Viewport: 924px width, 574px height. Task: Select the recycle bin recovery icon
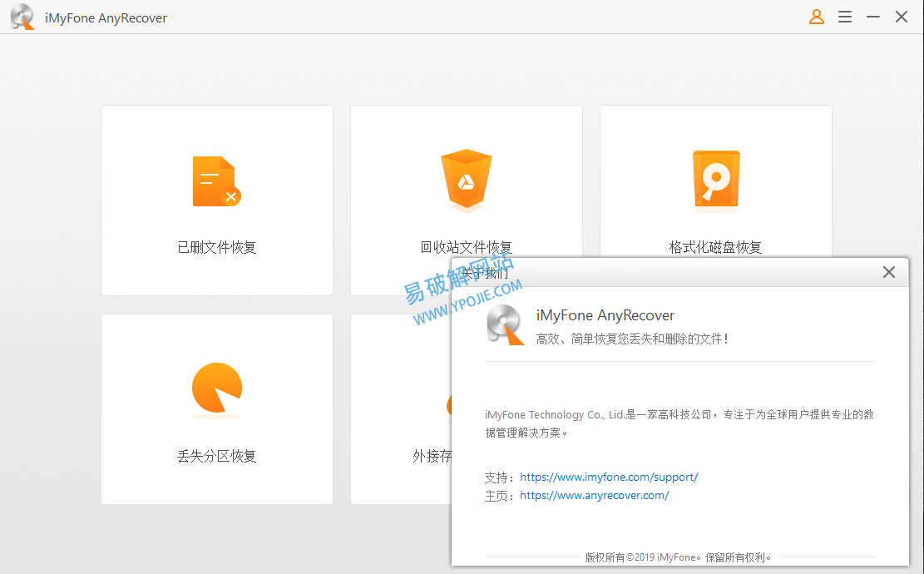pyautogui.click(x=466, y=181)
